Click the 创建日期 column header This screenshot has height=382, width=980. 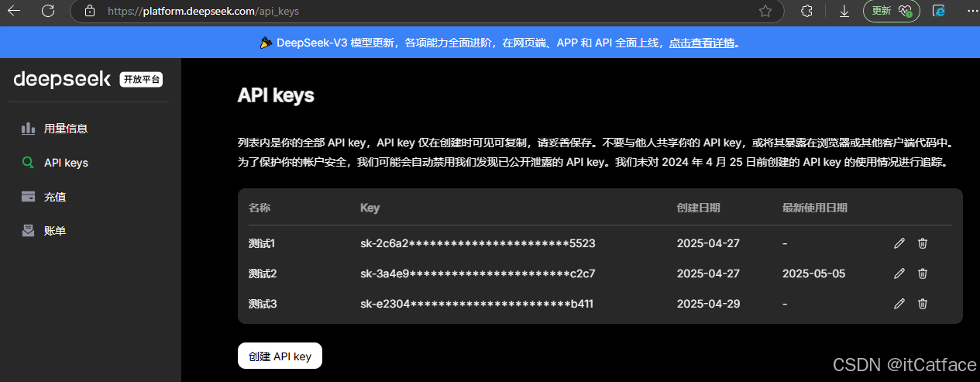698,208
